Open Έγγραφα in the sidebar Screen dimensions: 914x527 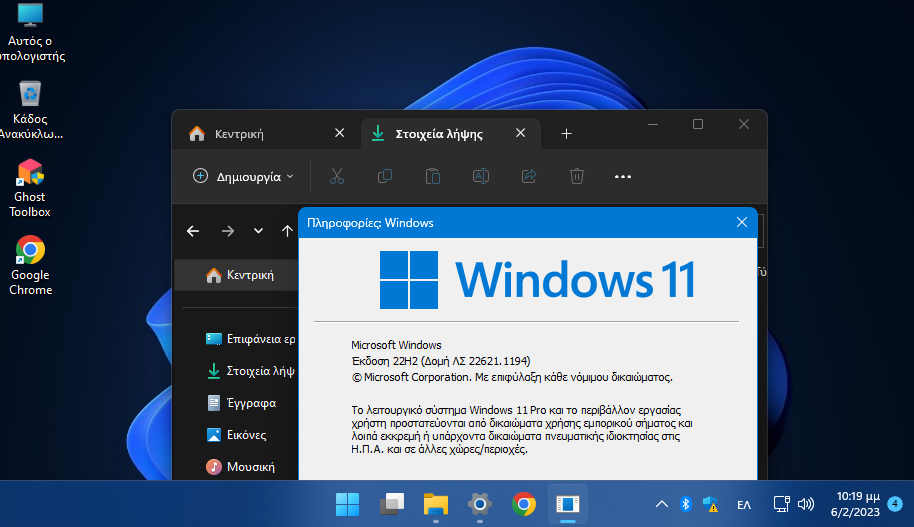coord(241,403)
